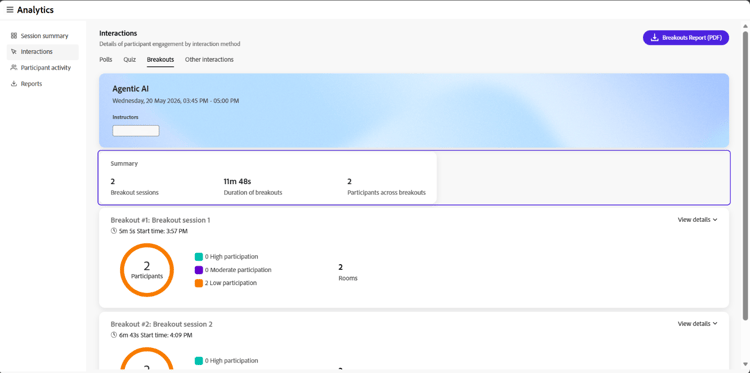Click the Agentic AI session title
750x373 pixels.
point(131,89)
